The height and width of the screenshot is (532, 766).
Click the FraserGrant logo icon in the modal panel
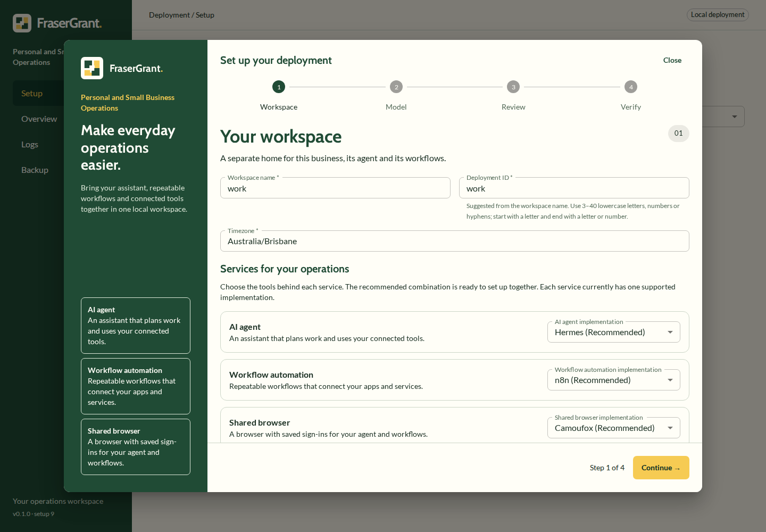92,68
